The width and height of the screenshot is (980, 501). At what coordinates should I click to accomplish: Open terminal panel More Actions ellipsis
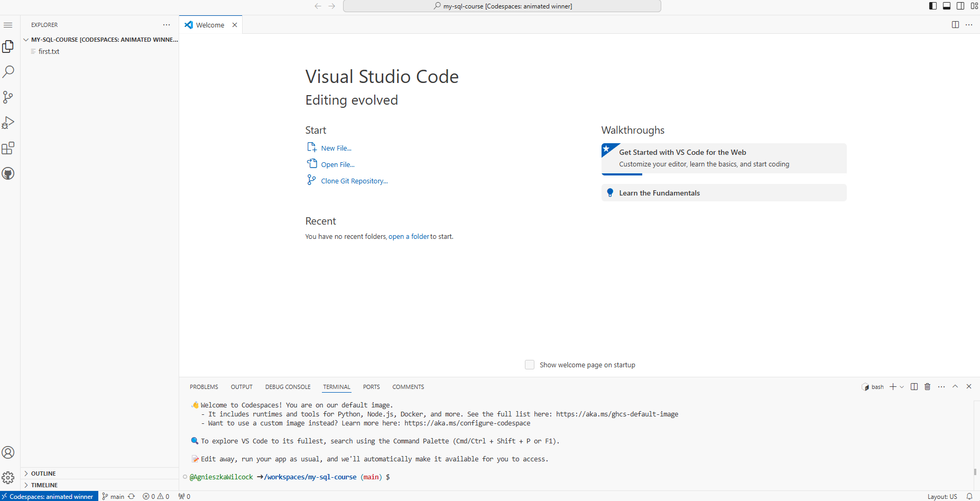pos(941,387)
